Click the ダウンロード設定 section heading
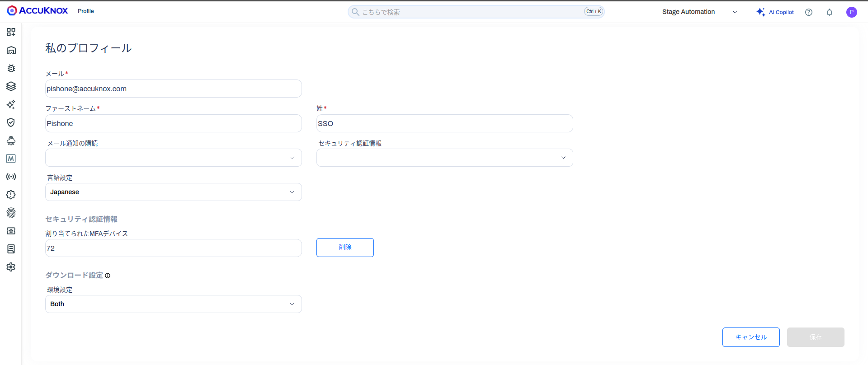Viewport: 868px width, 365px height. coord(74,275)
